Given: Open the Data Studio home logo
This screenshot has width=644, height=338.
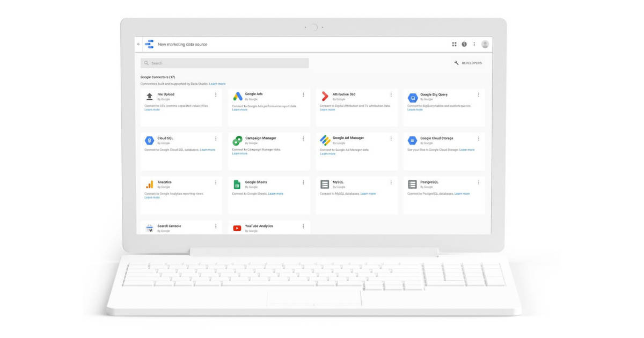Looking at the screenshot, I should (150, 44).
